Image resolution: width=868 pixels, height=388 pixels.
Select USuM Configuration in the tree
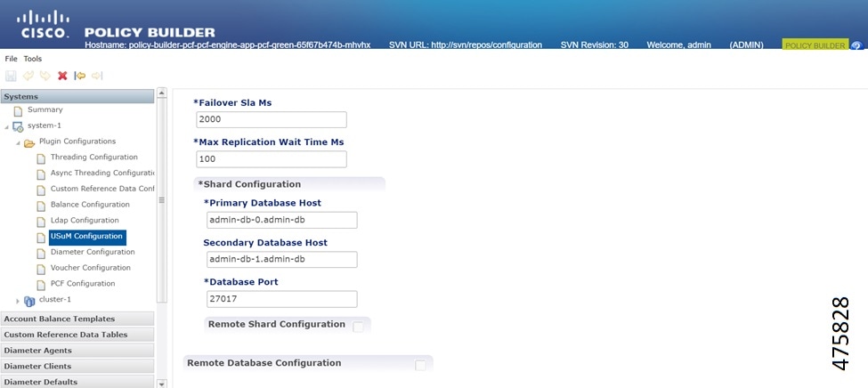[x=87, y=238]
